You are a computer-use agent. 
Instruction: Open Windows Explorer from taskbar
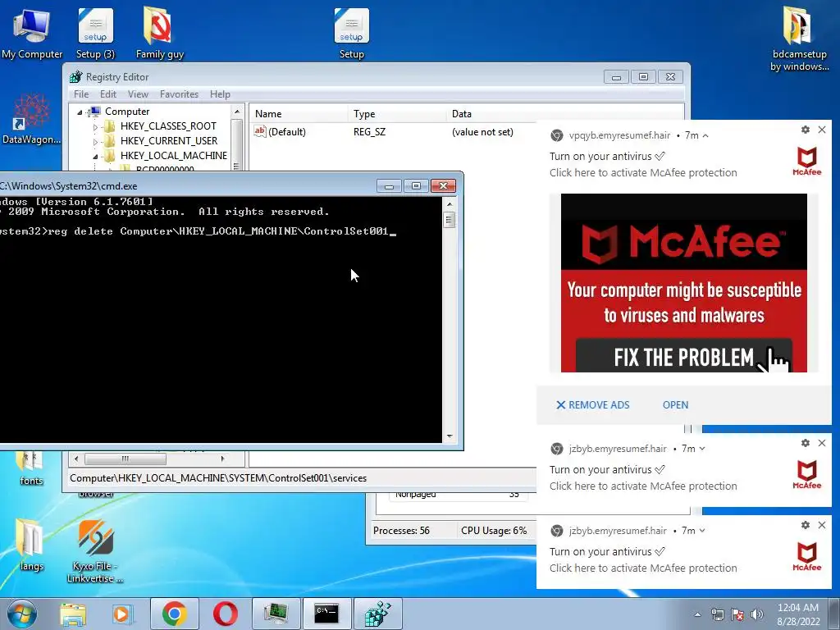73,614
